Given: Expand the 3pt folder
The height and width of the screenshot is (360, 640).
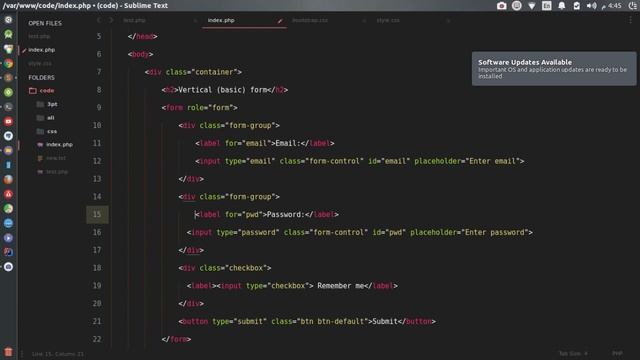Looking at the screenshot, I should tap(47, 104).
